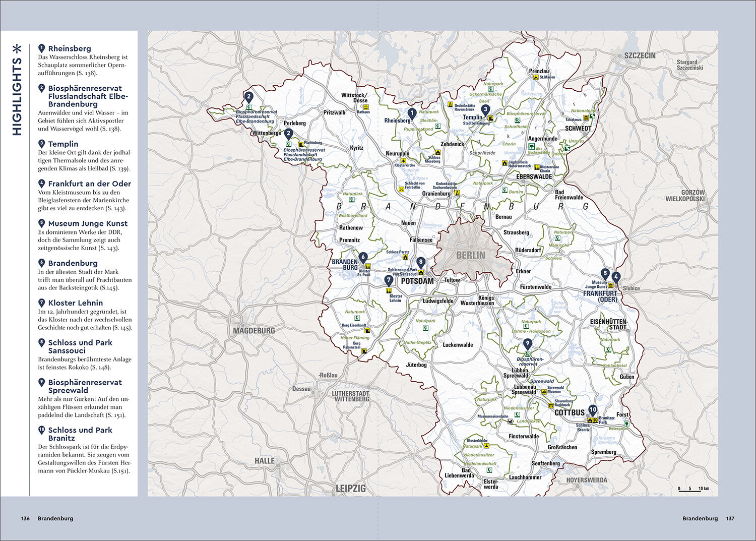Image resolution: width=756 pixels, height=541 pixels.
Task: Select Schloss und Park Sanssouci list heading
Action: point(80,346)
